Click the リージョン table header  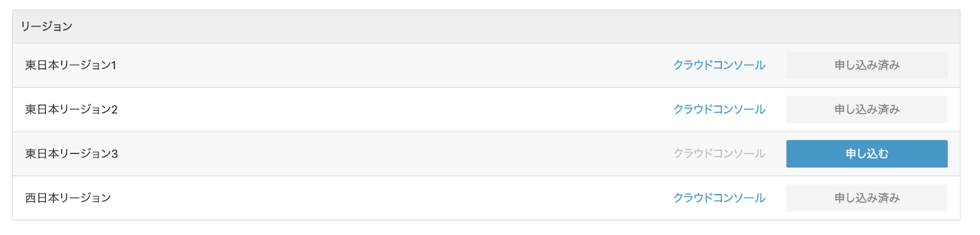(47, 26)
